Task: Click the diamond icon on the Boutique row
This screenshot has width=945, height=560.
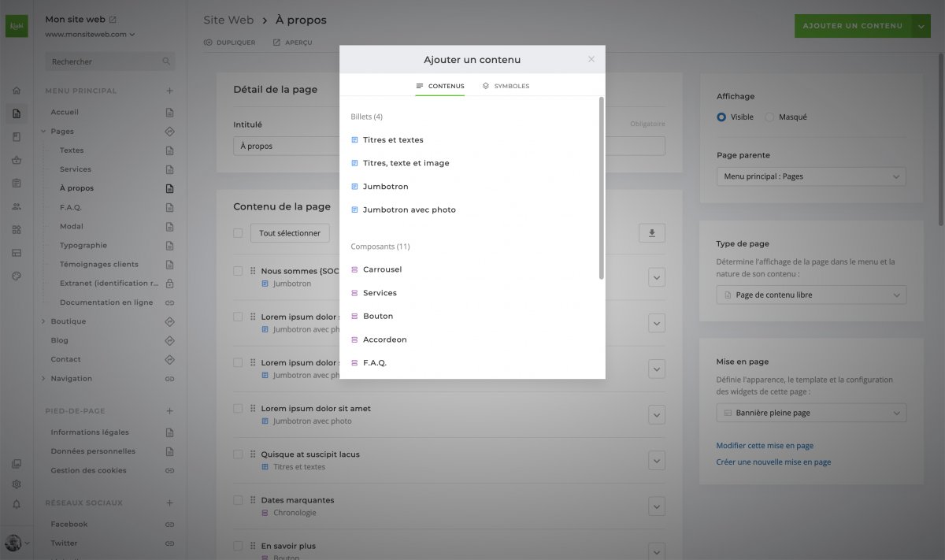Action: click(169, 321)
